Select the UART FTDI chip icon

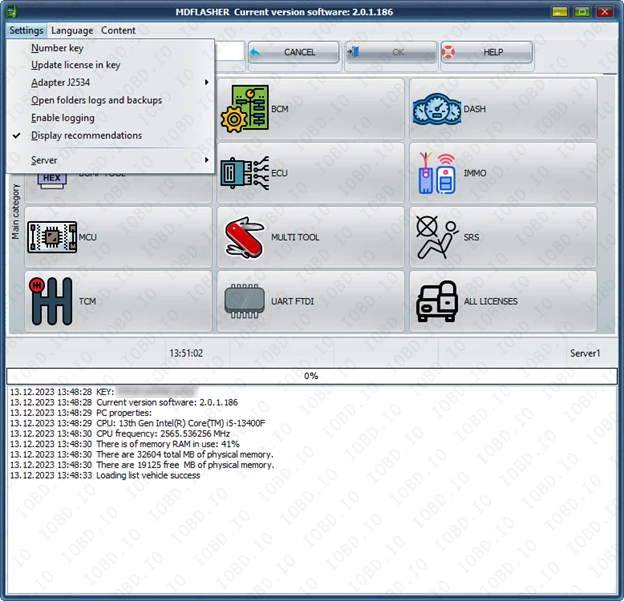point(244,301)
